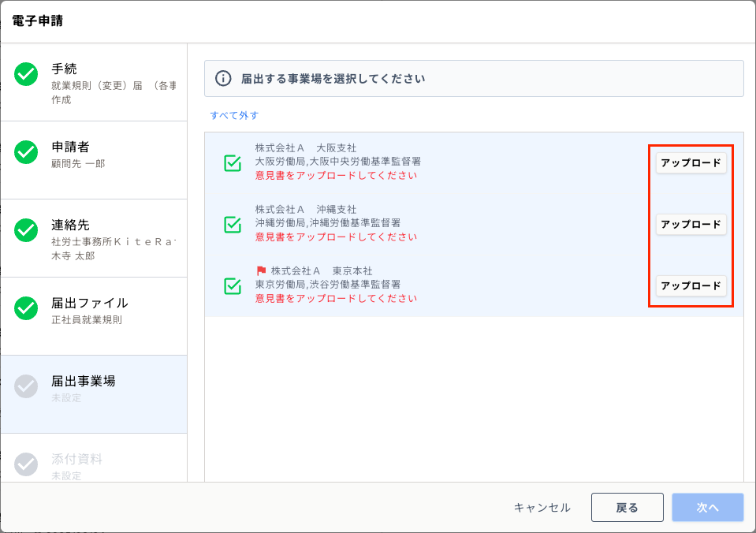Click the green check icon beside 届出ファイル
The image size is (756, 533).
(x=26, y=308)
